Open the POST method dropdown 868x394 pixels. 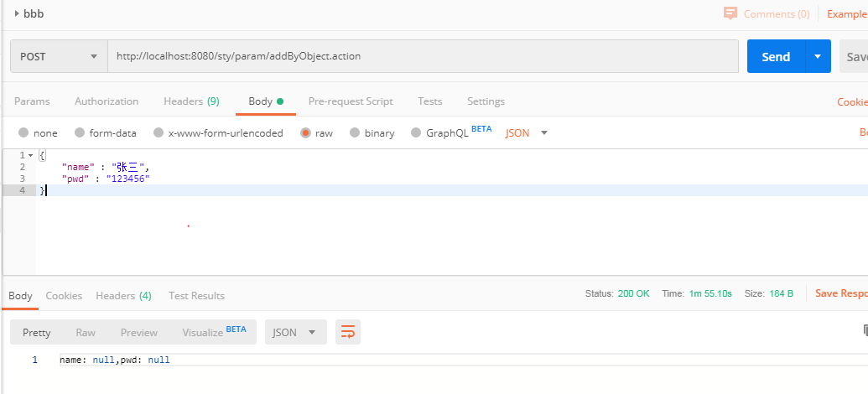point(60,56)
